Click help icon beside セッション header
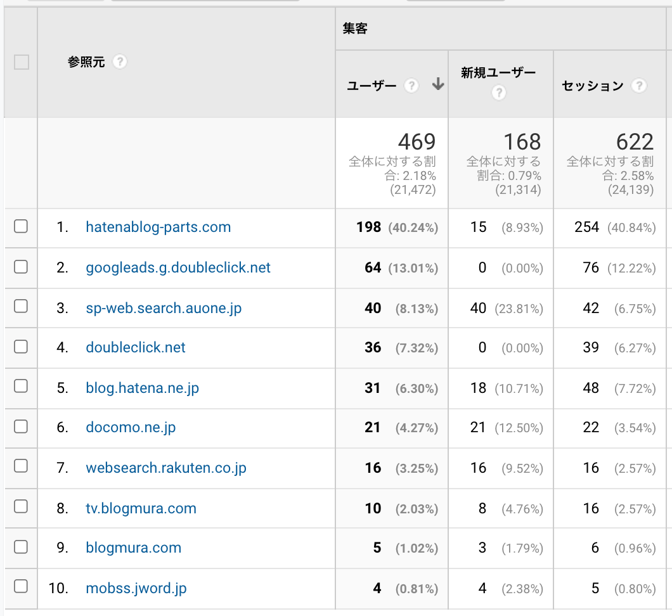This screenshot has width=672, height=616. [638, 86]
